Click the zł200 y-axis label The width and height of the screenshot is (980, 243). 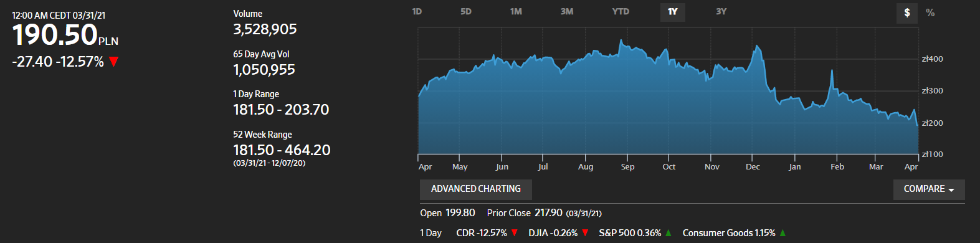(933, 123)
